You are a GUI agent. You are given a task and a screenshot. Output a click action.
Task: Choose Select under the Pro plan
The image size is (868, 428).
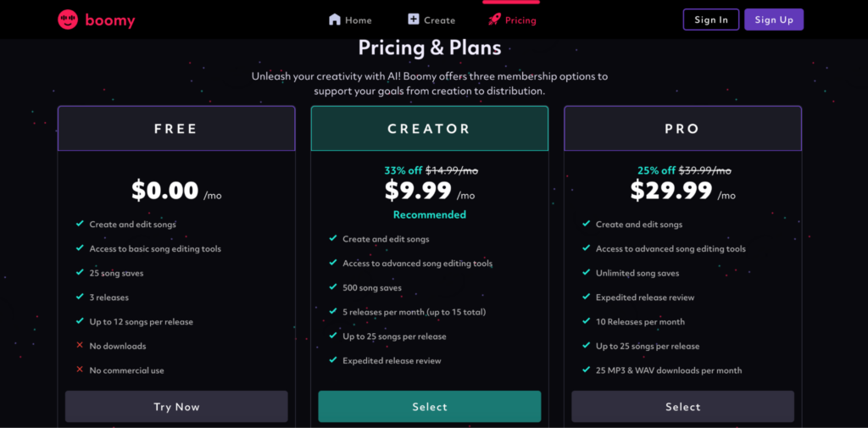(x=682, y=407)
